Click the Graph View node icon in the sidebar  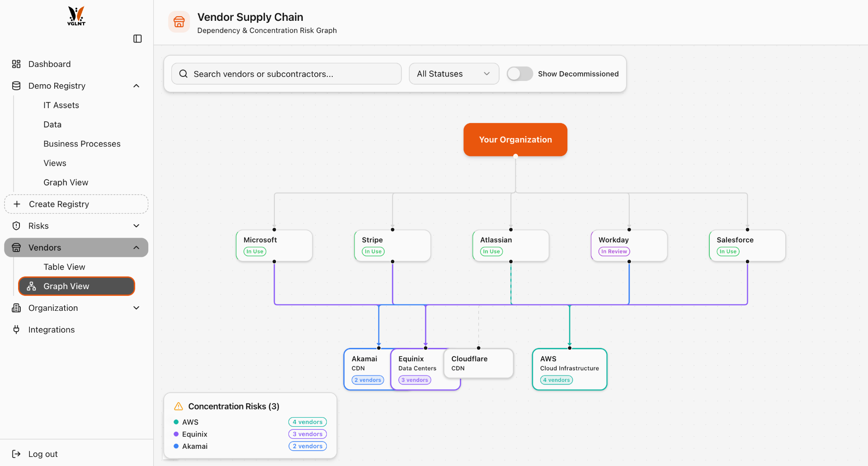coord(31,286)
